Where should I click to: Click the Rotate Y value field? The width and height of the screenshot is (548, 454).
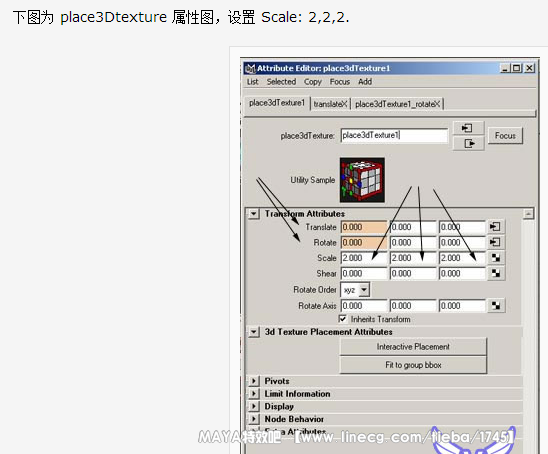tap(413, 243)
